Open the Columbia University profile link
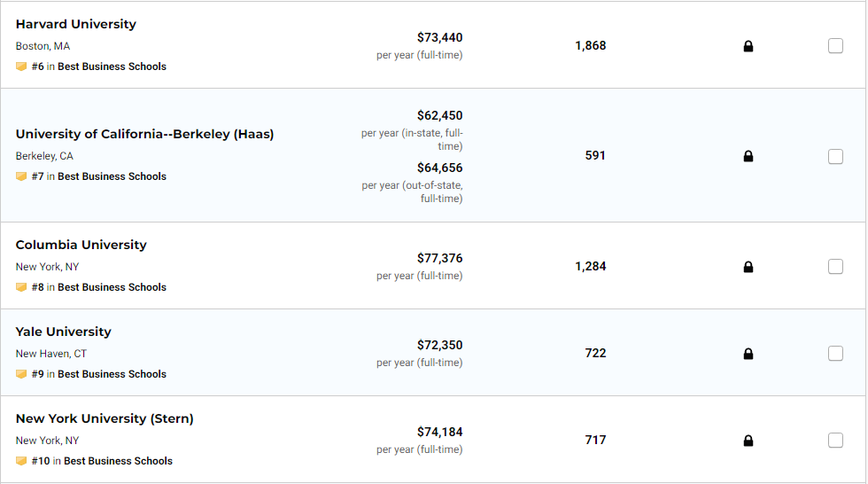Screen dimensions: 868x484 pyautogui.click(x=81, y=245)
